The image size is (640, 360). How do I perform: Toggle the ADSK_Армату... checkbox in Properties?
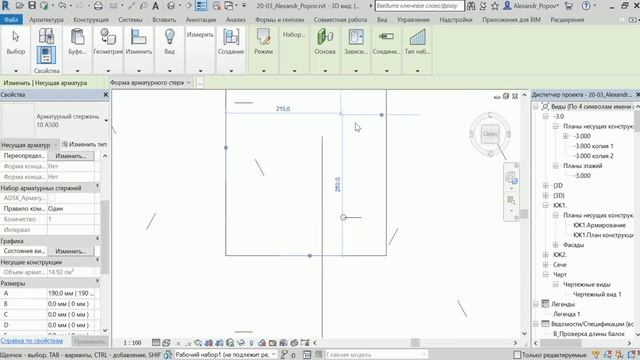[x=52, y=198]
